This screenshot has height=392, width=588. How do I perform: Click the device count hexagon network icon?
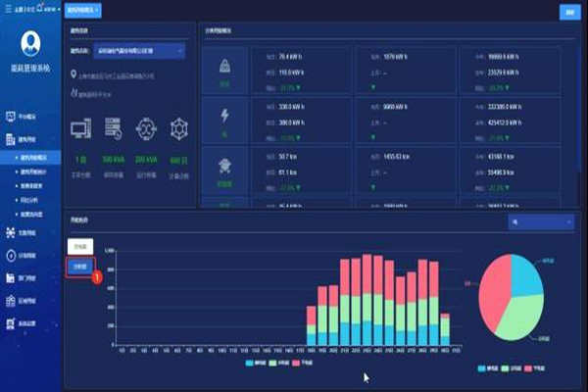pyautogui.click(x=178, y=129)
